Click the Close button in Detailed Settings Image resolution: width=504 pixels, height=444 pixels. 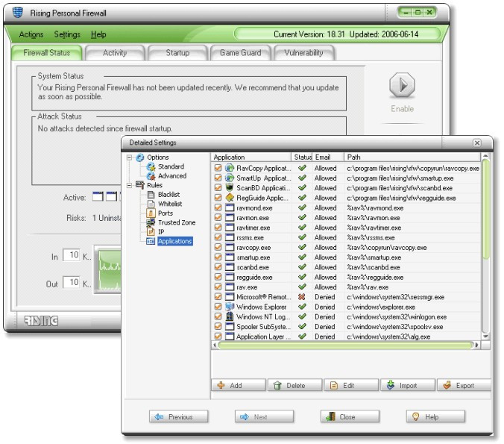point(350,416)
